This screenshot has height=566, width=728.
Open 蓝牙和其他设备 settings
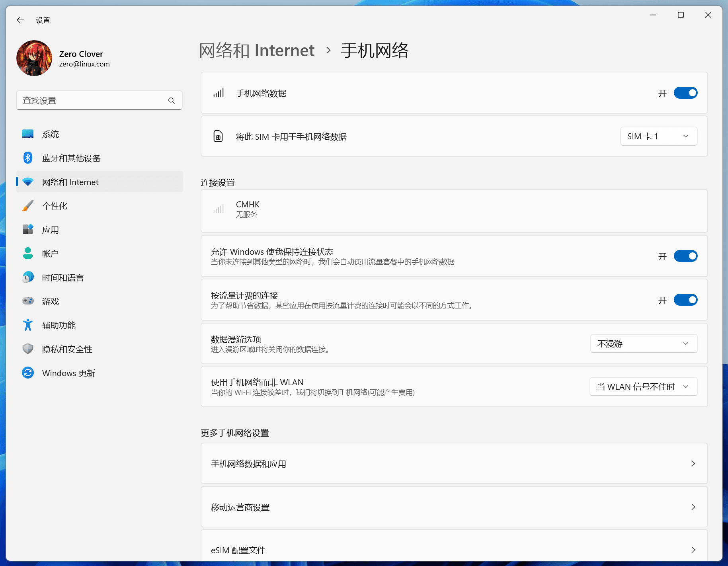(99, 158)
